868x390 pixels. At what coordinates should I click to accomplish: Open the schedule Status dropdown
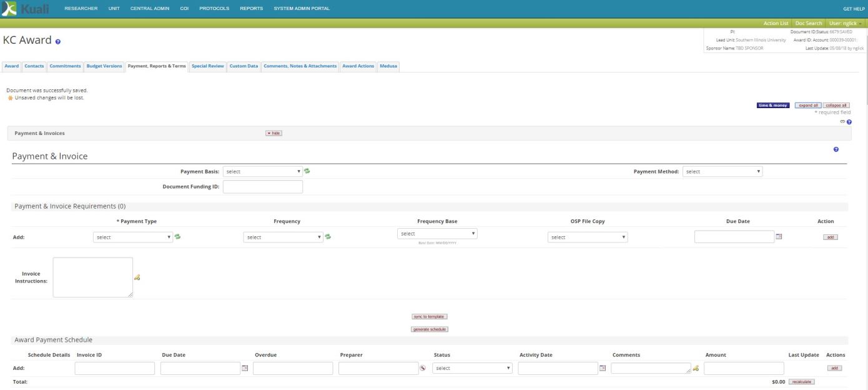(472, 368)
